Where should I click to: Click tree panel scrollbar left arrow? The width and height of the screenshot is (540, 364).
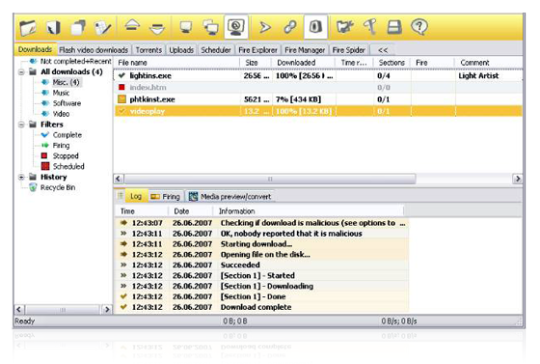point(19,309)
